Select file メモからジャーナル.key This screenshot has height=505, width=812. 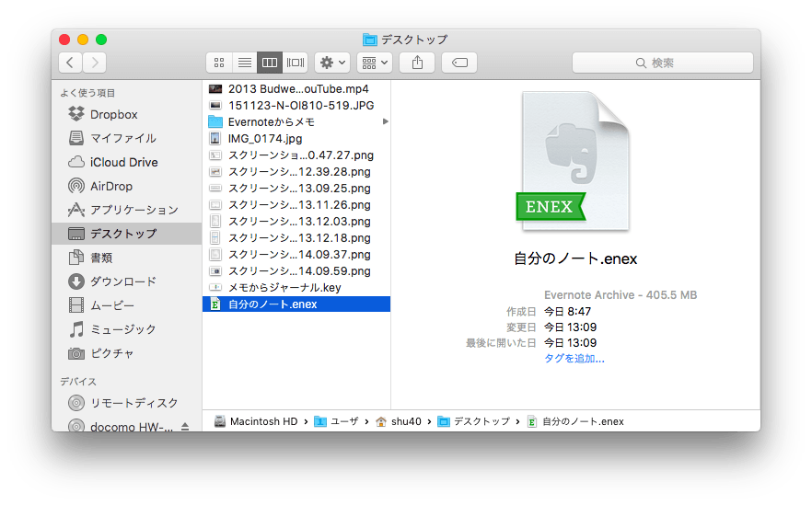tap(296, 288)
